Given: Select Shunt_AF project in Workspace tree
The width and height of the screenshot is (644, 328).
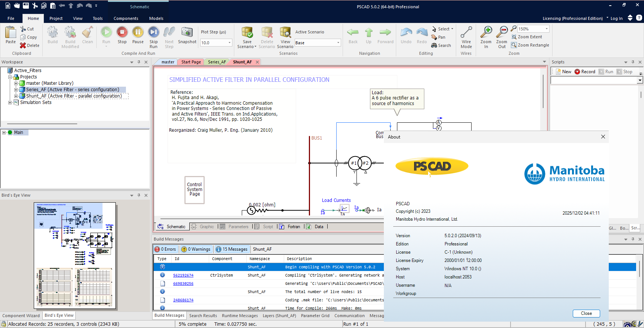Looking at the screenshot, I should pyautogui.click(x=74, y=96).
